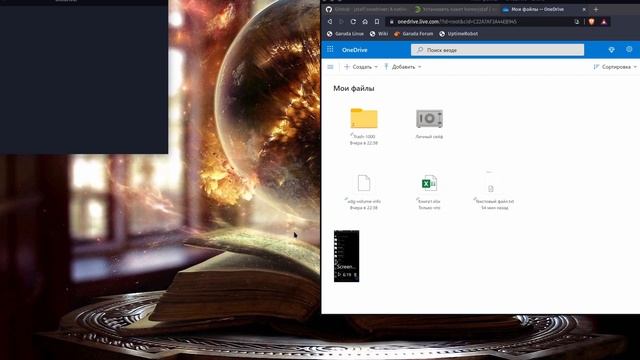Go to the browser home page
The height and width of the screenshot is (360, 640).
365,22
